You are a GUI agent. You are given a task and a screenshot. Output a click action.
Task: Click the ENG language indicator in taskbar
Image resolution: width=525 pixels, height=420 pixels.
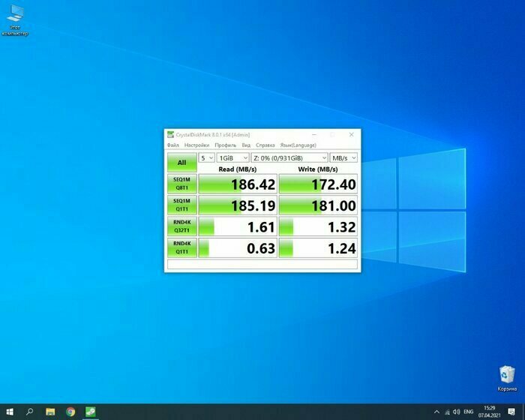pyautogui.click(x=468, y=412)
